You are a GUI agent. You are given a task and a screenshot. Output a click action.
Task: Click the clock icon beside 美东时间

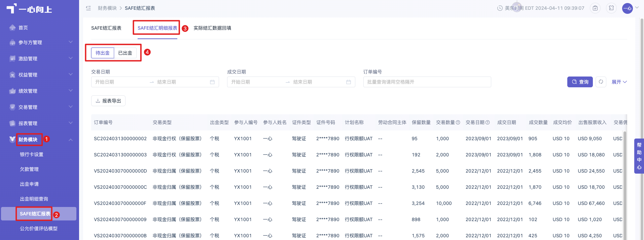point(500,8)
